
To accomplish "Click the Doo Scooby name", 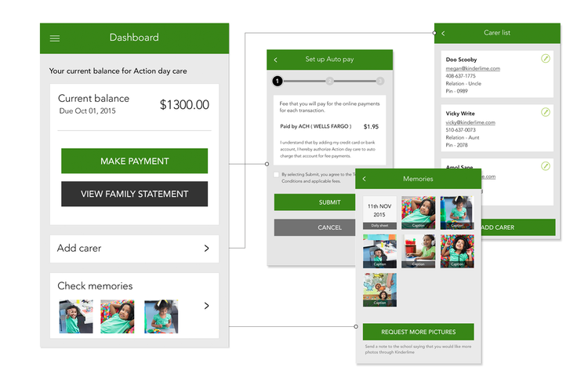I will (x=461, y=60).
